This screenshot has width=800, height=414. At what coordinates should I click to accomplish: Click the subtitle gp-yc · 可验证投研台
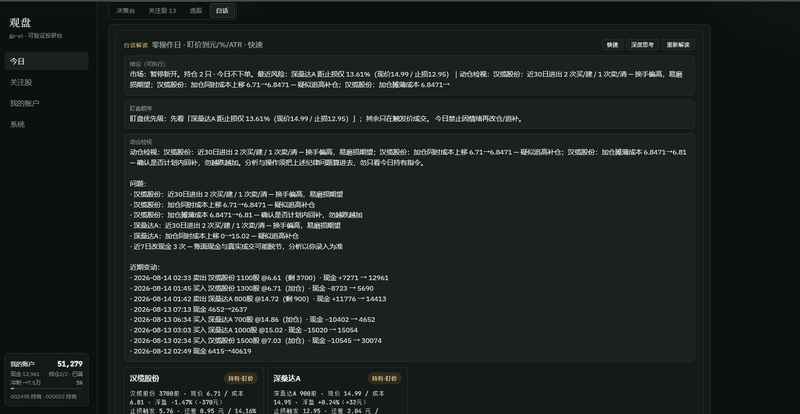(x=36, y=36)
